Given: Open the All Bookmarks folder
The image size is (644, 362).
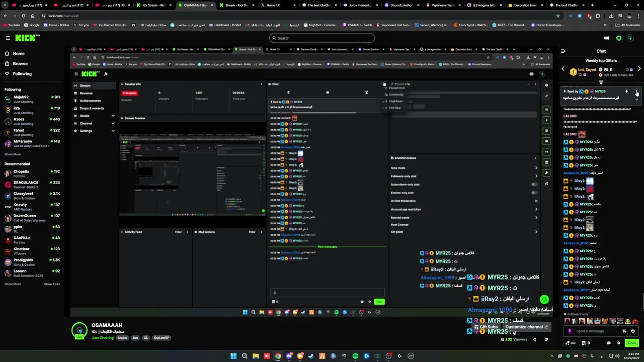Looking at the screenshot, I should point(627,25).
